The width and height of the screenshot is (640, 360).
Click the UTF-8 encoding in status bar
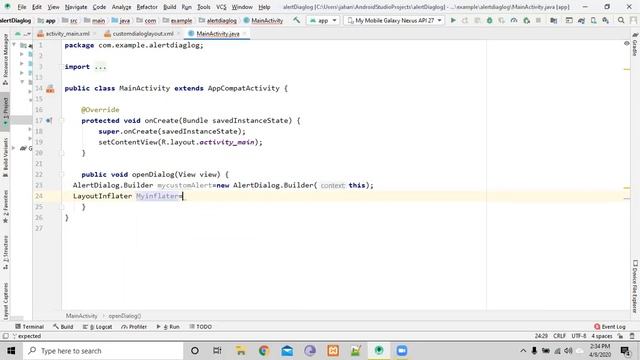579,336
